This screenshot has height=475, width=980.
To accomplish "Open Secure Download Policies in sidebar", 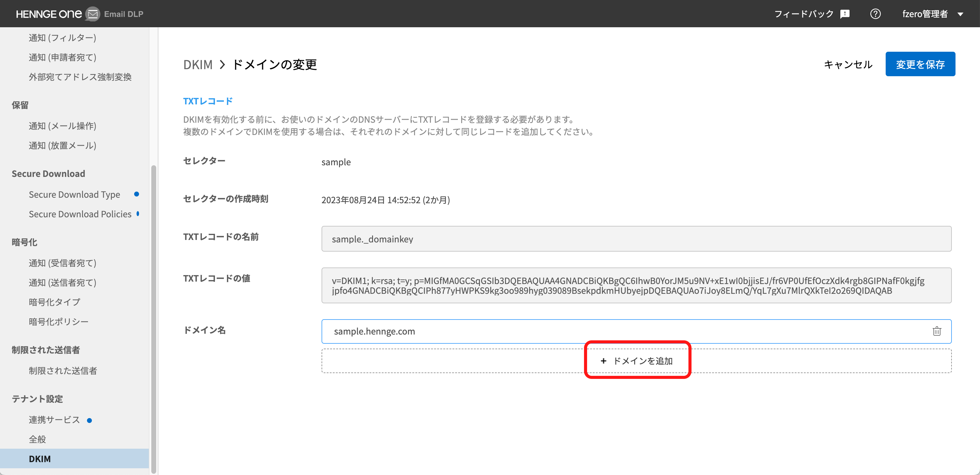I will [80, 214].
